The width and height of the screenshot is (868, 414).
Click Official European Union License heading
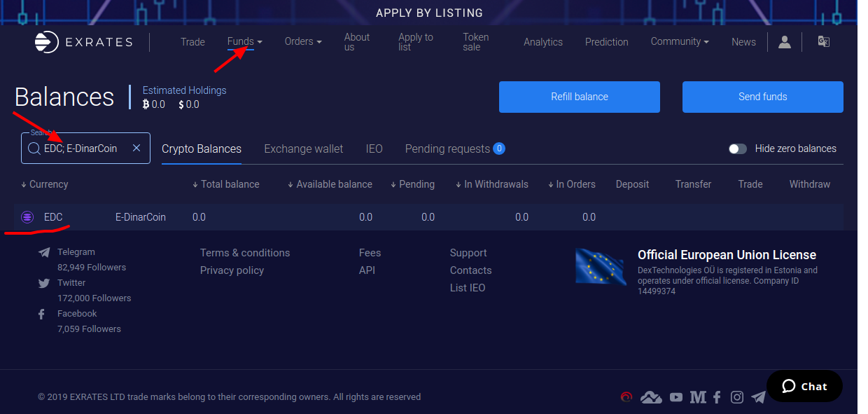point(727,255)
